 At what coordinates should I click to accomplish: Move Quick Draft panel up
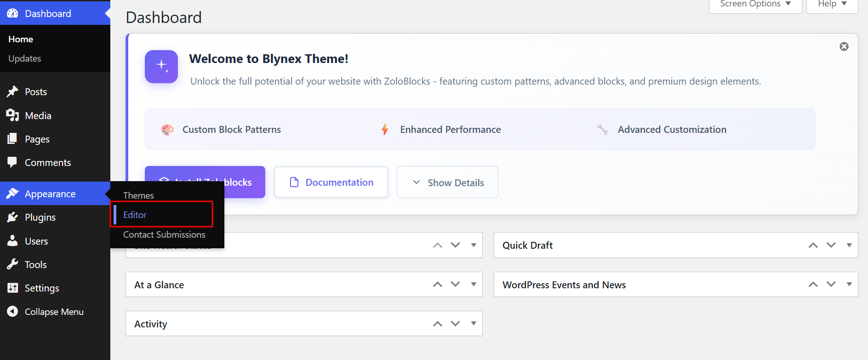[x=813, y=245]
